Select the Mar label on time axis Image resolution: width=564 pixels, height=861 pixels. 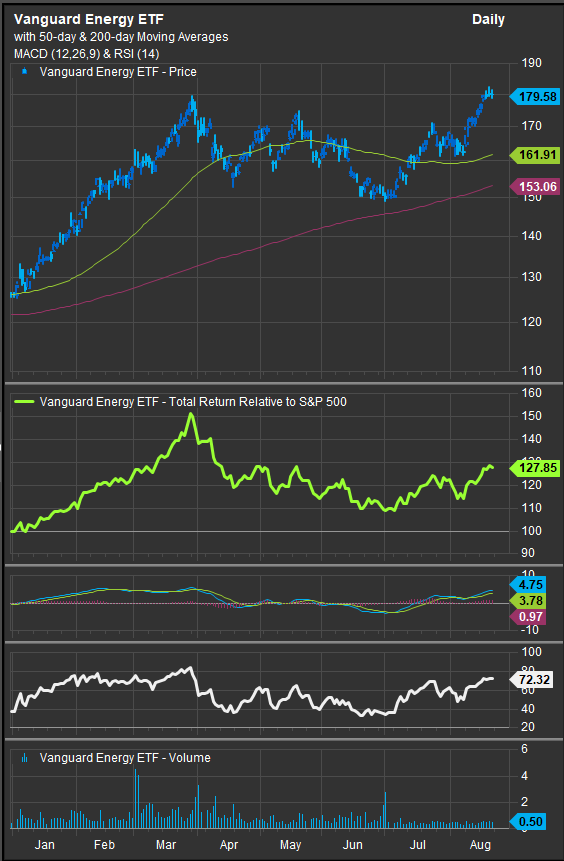166,845
